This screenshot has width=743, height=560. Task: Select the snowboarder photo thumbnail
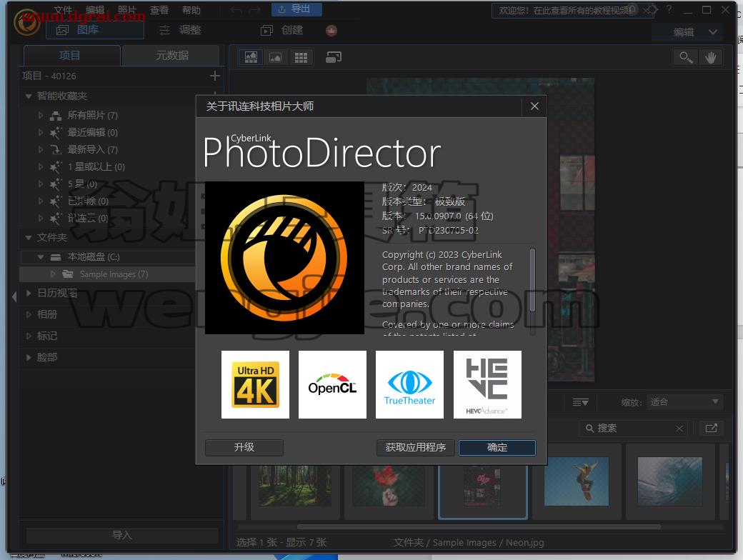(x=577, y=482)
